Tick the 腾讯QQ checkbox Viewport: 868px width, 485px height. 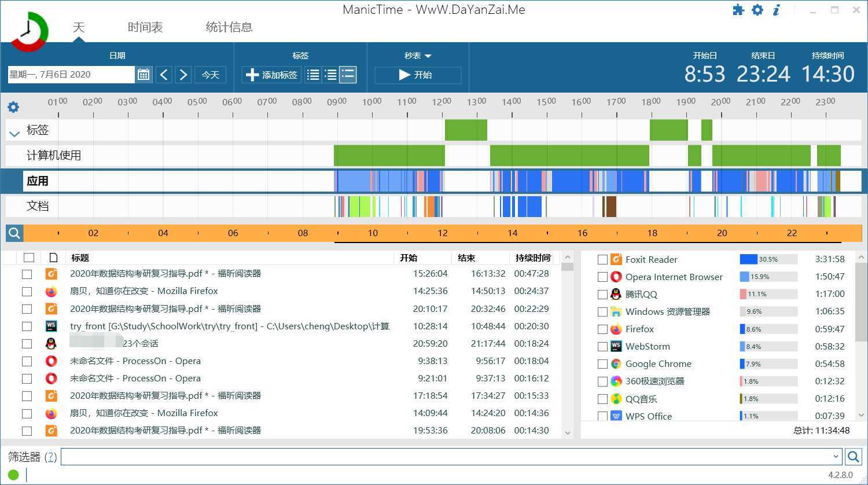(x=602, y=295)
